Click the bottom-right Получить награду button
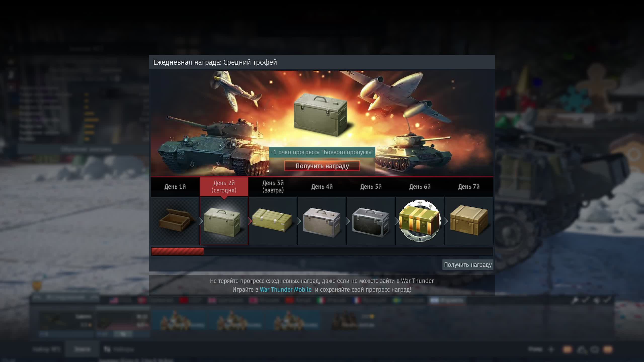Screen dimensions: 644x362 click(468, 265)
